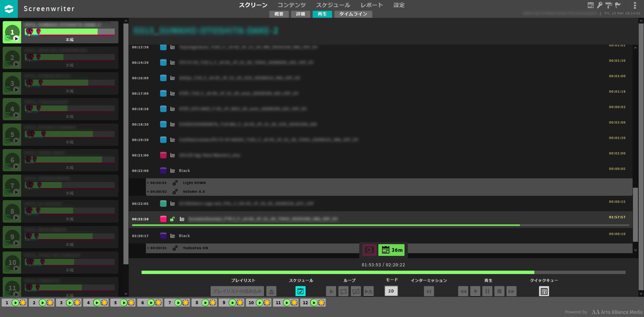Click the playlist scrollbar up arrow
Screen dimensions: 644x317
coord(635,48)
